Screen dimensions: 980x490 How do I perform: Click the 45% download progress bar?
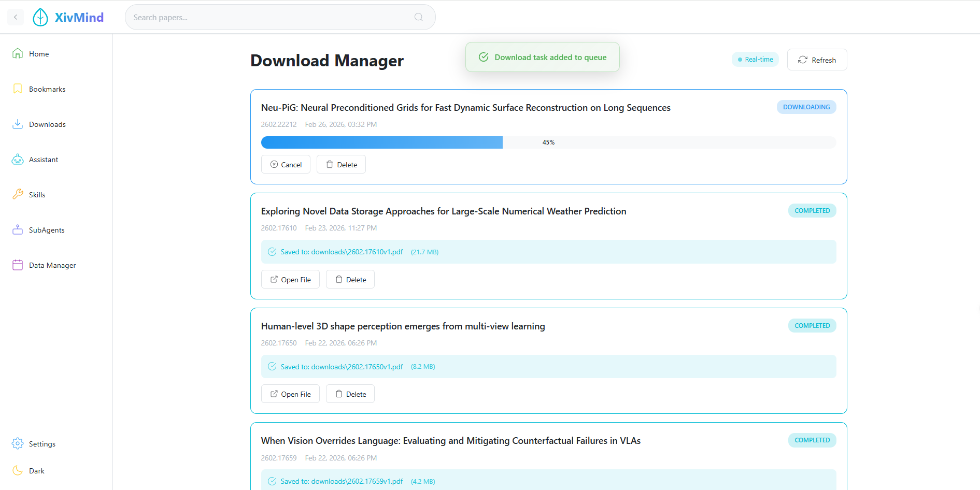pyautogui.click(x=548, y=142)
